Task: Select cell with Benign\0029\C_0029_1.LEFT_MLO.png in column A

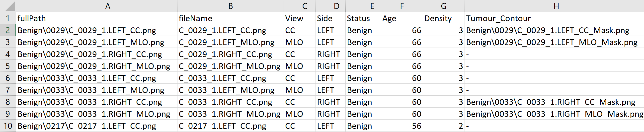Action: 97,42
